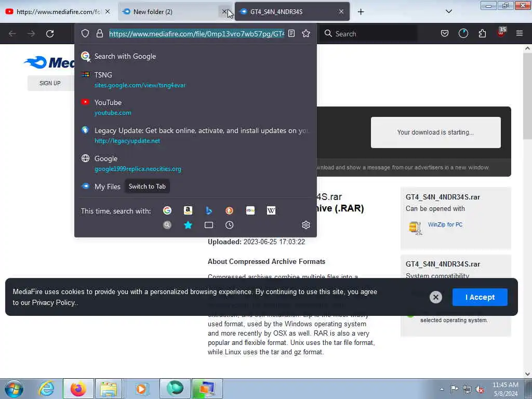Expand the list all tabs chevron
This screenshot has height=399, width=532.
click(x=448, y=11)
